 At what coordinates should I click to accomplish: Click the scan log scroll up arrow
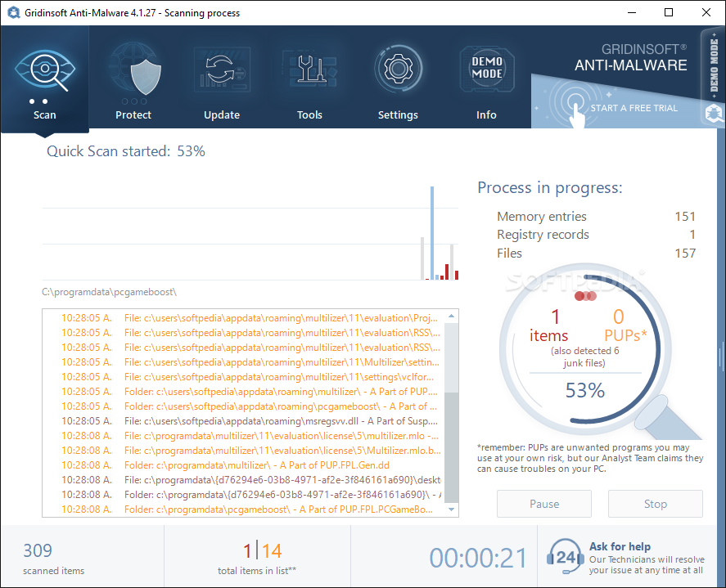click(x=452, y=316)
